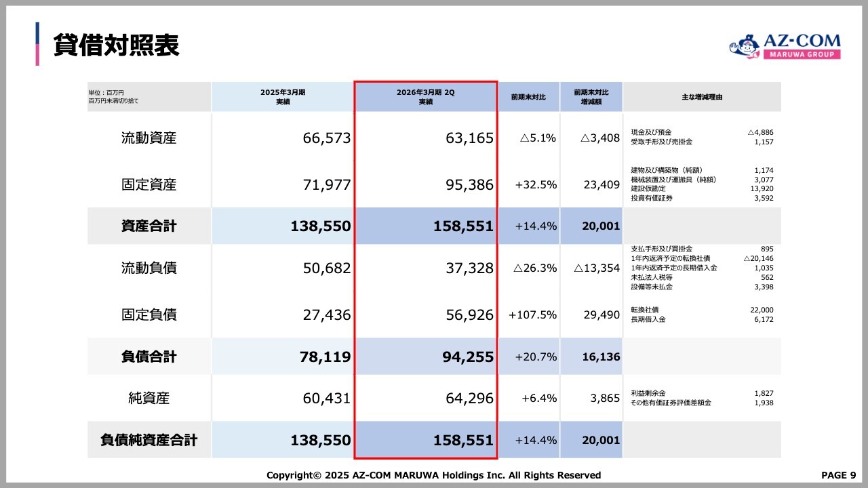Image resolution: width=868 pixels, height=488 pixels.
Task: Click the 純資産 row label
Action: click(149, 399)
